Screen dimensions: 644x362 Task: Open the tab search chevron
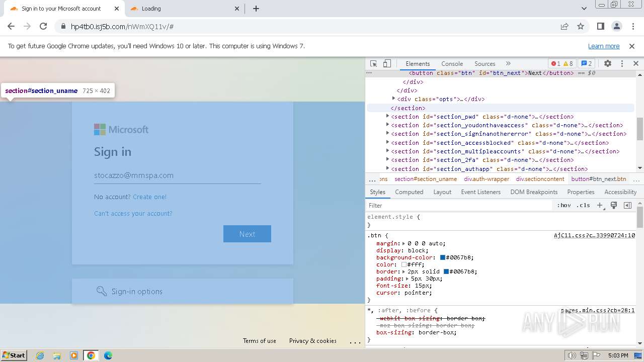click(584, 9)
